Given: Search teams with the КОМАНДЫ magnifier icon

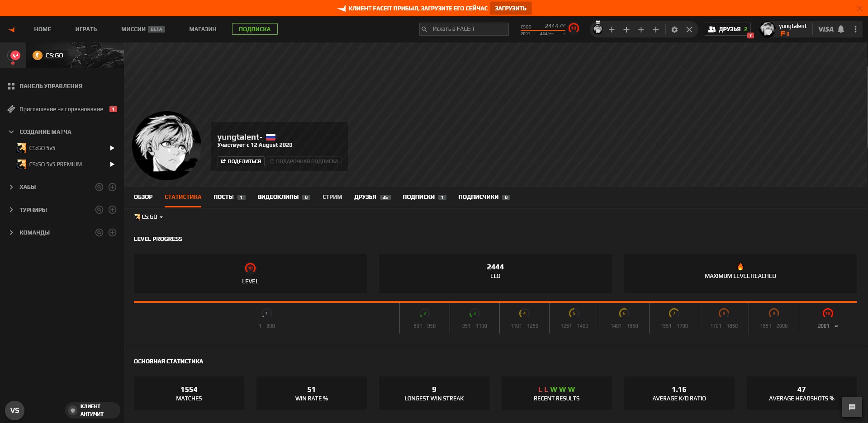Looking at the screenshot, I should coord(99,232).
